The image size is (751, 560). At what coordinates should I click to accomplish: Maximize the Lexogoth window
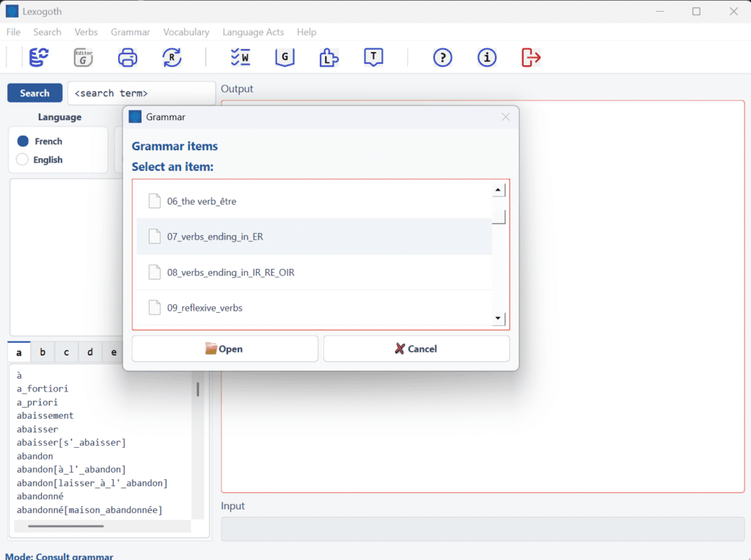point(697,11)
